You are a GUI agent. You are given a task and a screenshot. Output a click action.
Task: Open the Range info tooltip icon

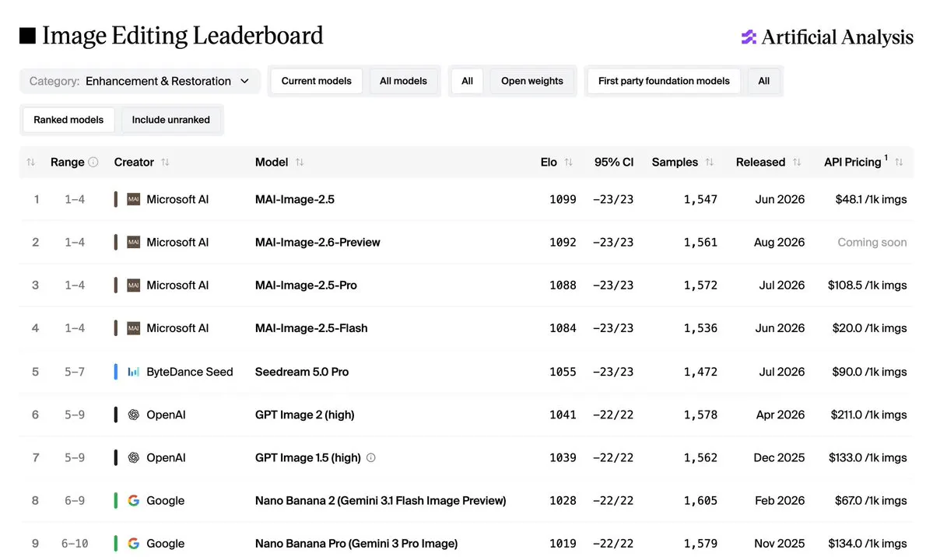coord(93,162)
